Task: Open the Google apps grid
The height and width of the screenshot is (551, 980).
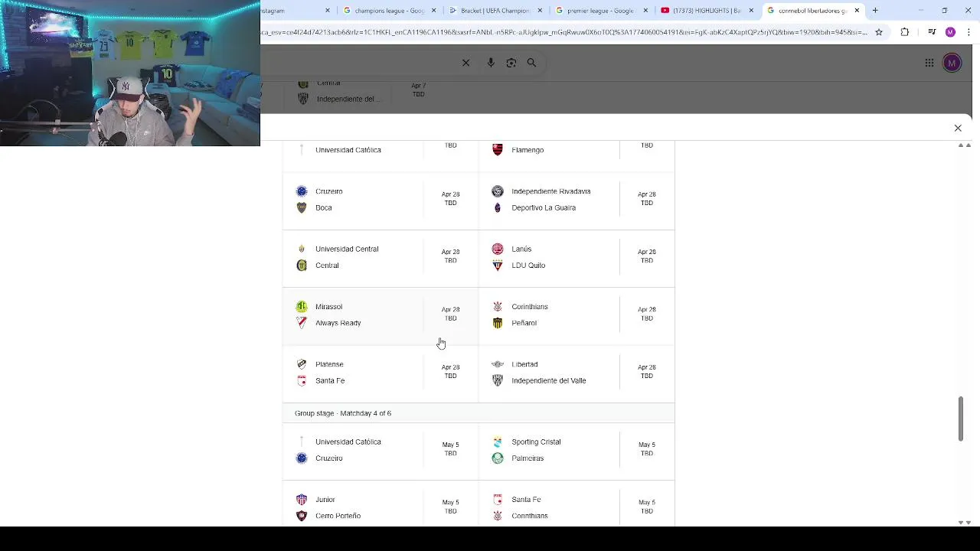Action: [x=929, y=63]
